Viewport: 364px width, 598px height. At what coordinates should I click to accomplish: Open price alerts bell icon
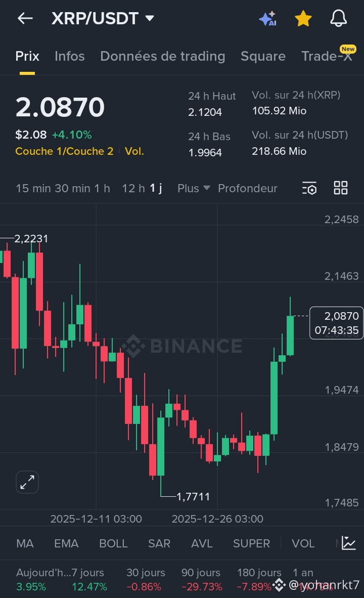(338, 18)
